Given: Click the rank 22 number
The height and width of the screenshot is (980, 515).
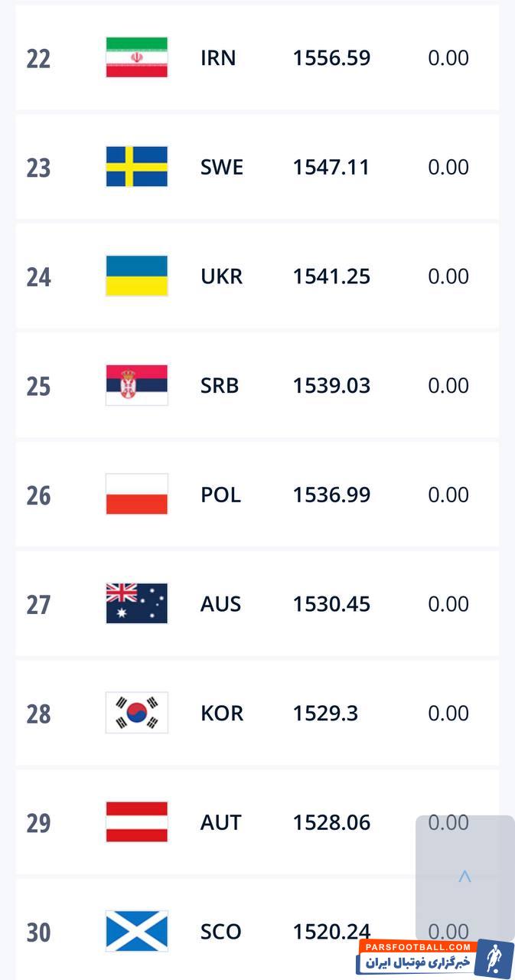Looking at the screenshot, I should [38, 58].
